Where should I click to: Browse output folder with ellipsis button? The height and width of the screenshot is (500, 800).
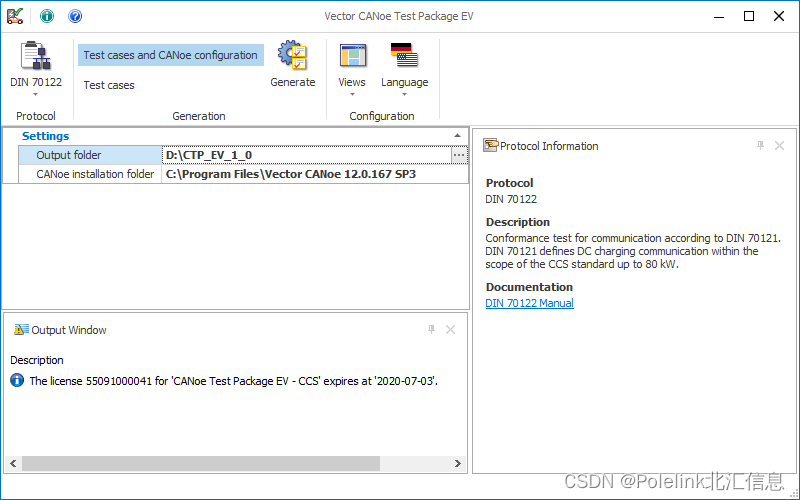[x=459, y=155]
